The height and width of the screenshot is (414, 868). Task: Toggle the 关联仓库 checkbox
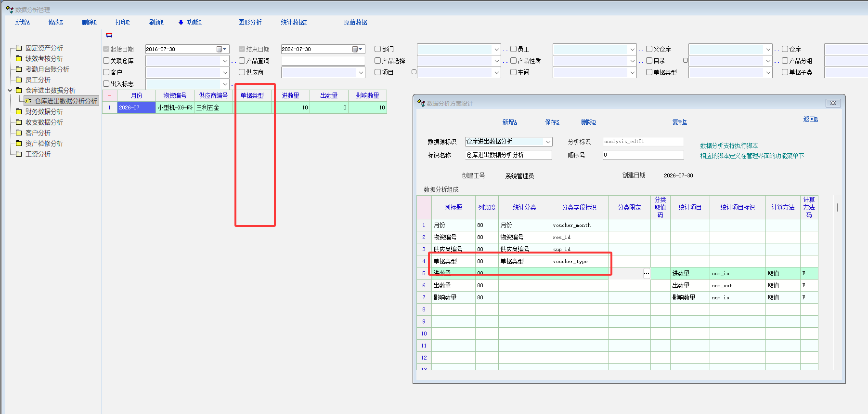tap(106, 61)
